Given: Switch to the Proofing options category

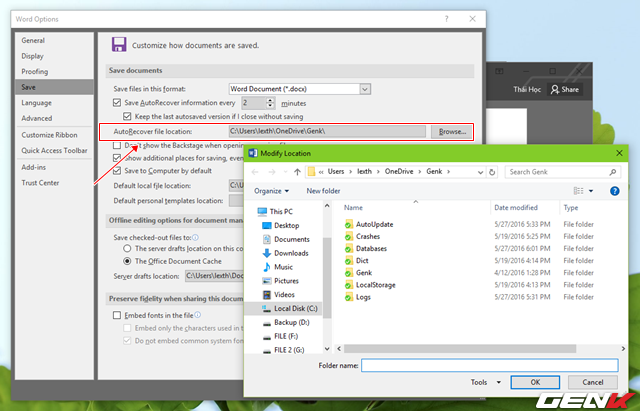Looking at the screenshot, I should click(34, 71).
